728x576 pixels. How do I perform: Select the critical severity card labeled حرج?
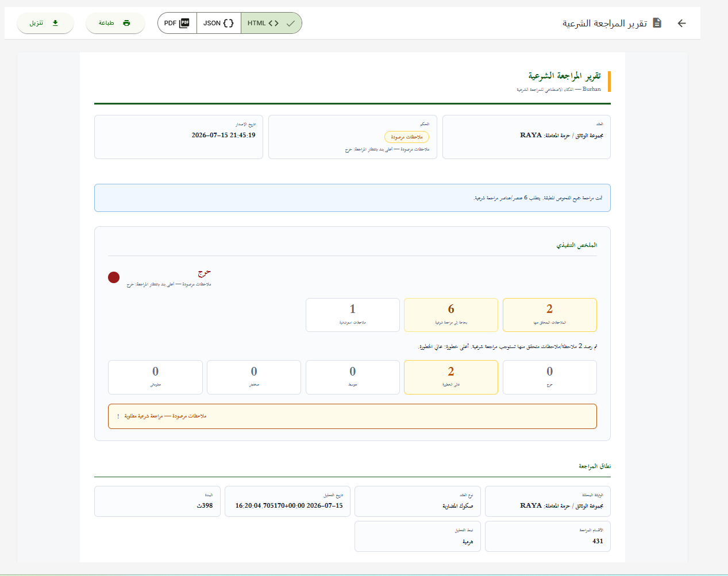(549, 377)
